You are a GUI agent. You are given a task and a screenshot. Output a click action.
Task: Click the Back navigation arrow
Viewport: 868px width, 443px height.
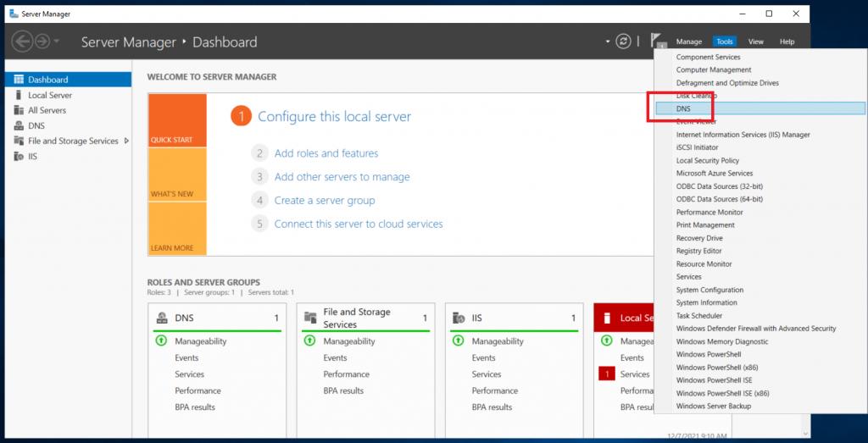click(22, 42)
